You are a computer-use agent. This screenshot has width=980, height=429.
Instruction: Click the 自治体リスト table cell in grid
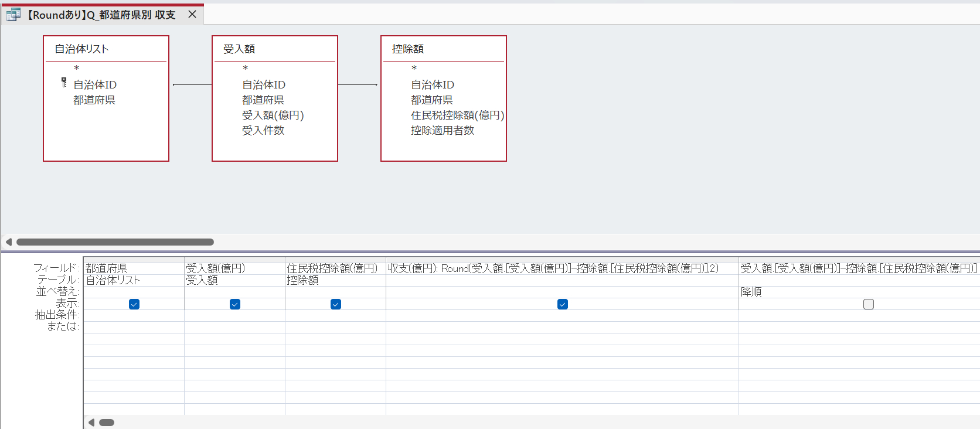tap(134, 280)
